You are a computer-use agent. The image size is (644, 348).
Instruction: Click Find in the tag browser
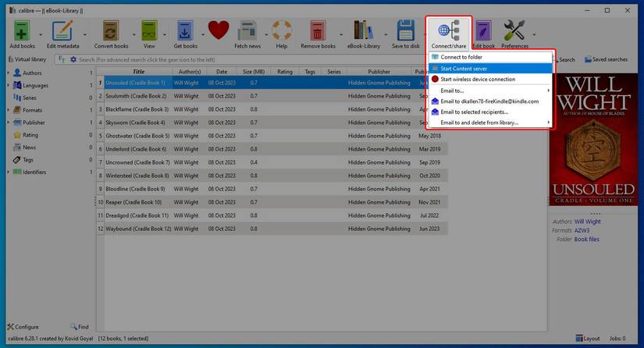click(x=80, y=327)
